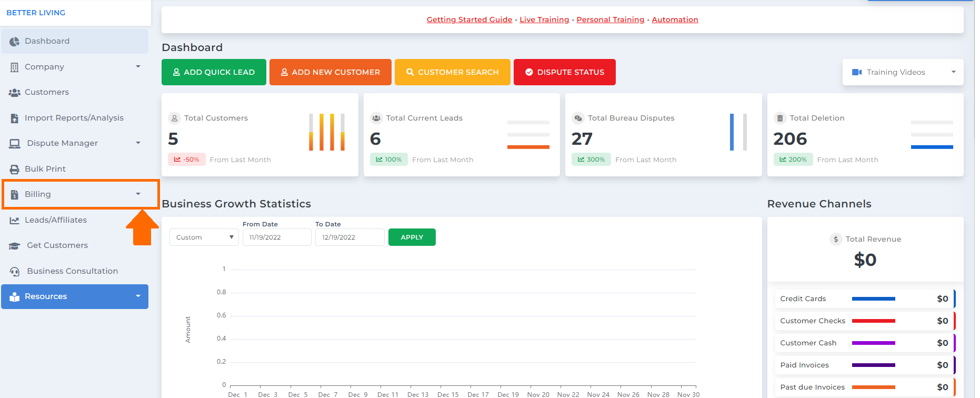Click the 200% deletion change badge
The height and width of the screenshot is (398, 980).
tap(793, 160)
